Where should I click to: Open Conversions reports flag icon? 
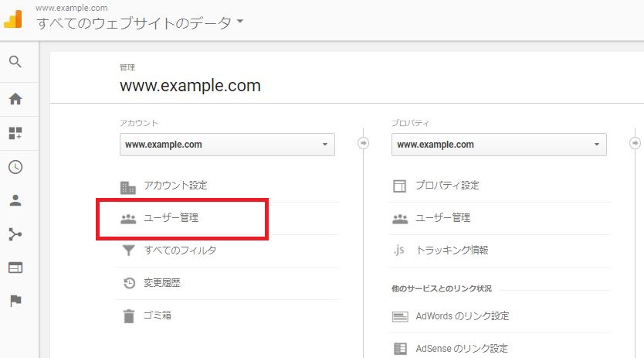pyautogui.click(x=15, y=301)
